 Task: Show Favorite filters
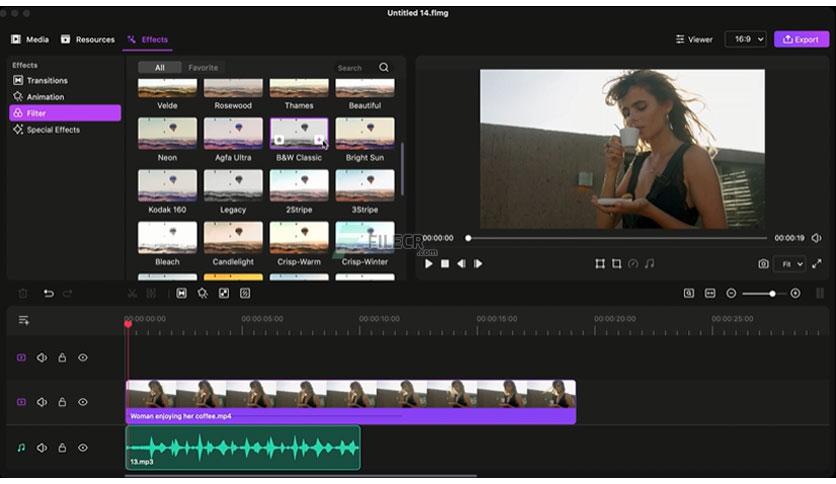[203, 68]
